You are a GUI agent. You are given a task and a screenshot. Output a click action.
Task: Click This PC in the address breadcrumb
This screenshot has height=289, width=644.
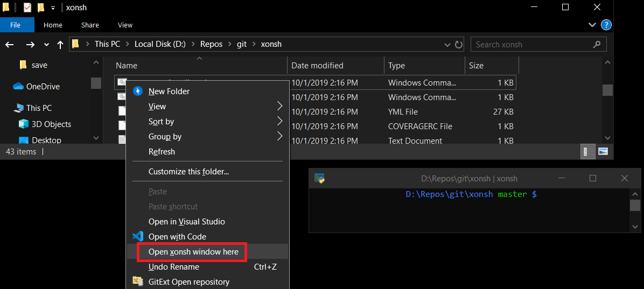(107, 44)
